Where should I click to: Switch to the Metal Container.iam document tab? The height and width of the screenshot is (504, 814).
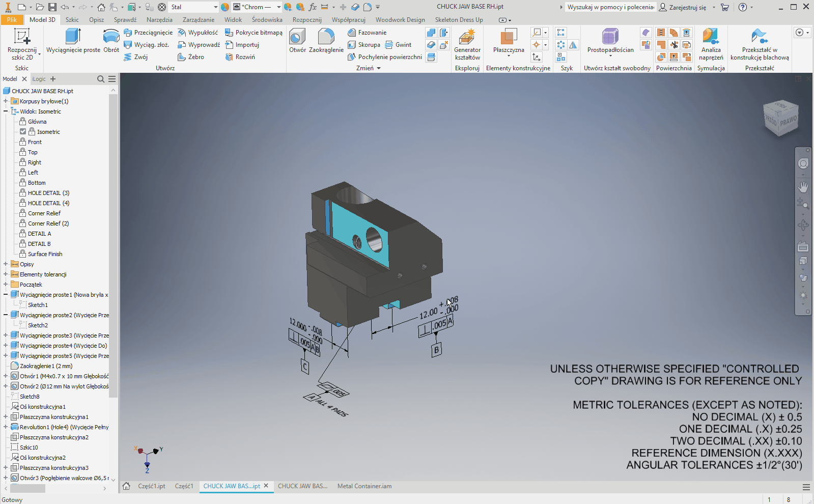pyautogui.click(x=364, y=486)
